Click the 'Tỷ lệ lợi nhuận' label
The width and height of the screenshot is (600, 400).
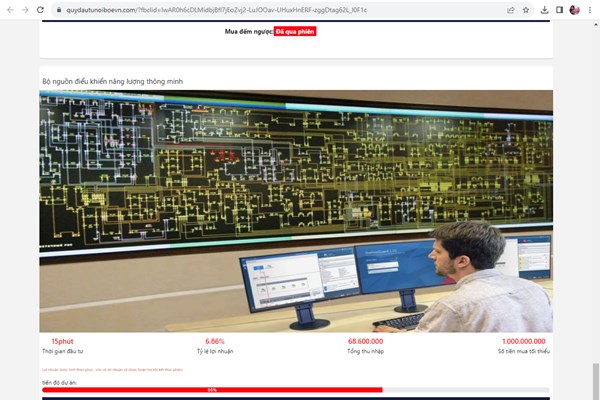point(215,351)
